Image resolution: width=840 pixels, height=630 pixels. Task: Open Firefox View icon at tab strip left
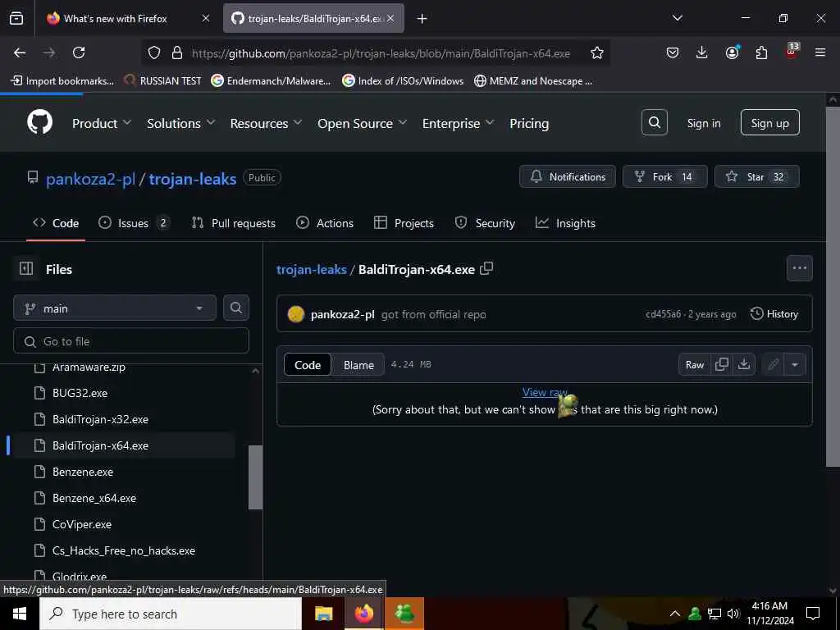coord(16,19)
